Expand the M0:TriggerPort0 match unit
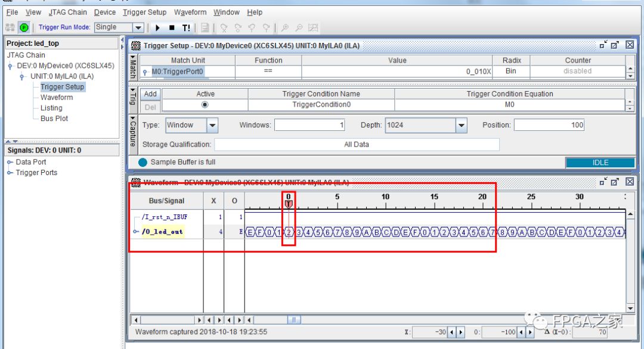Image resolution: width=644 pixels, height=349 pixels. click(x=145, y=72)
